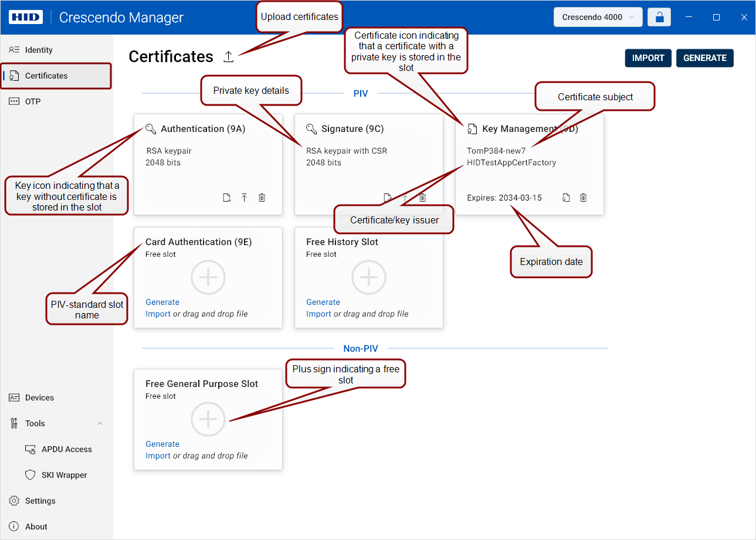
Task: Open the APDU Access tool icon
Action: tap(31, 449)
